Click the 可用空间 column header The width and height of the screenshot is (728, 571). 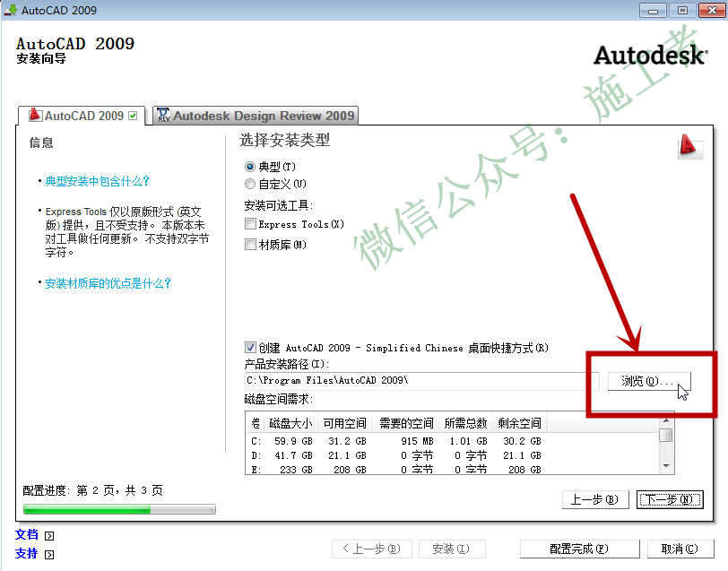coord(344,423)
